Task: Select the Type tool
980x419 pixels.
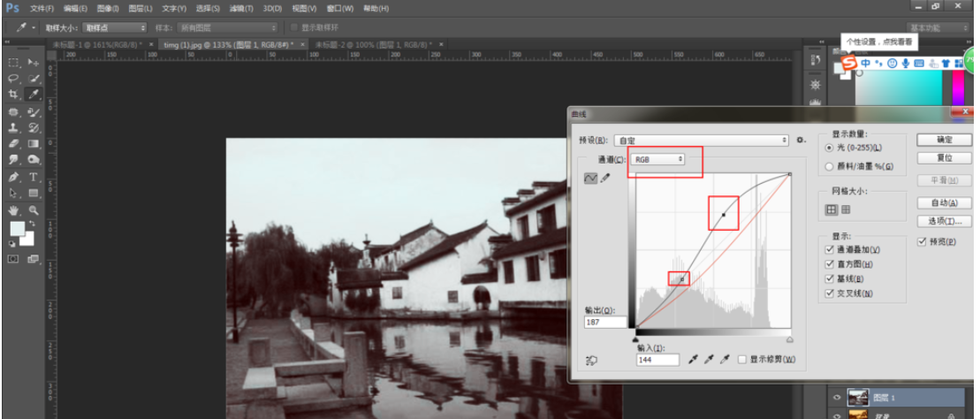Action: [34, 177]
